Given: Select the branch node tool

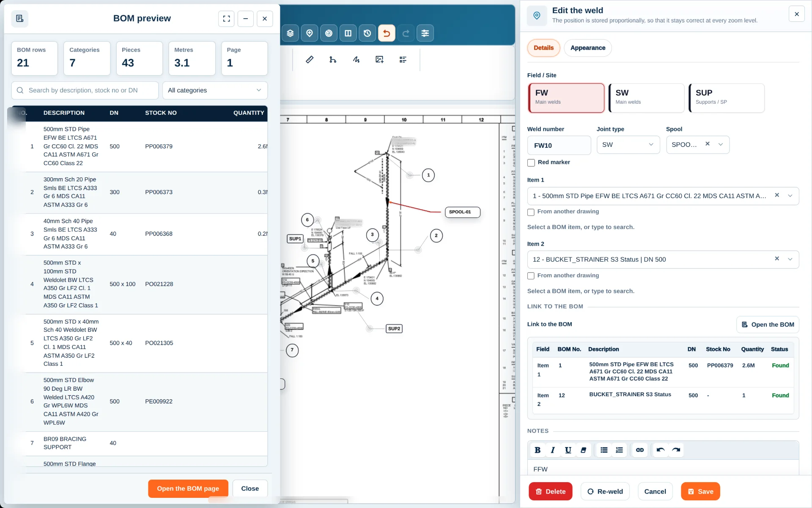Looking at the screenshot, I should tap(333, 60).
